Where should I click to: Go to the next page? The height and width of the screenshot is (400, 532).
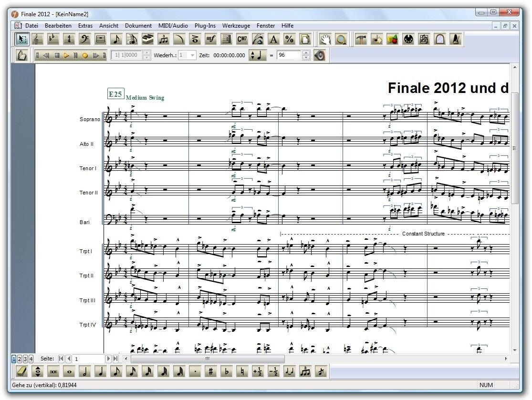108,359
